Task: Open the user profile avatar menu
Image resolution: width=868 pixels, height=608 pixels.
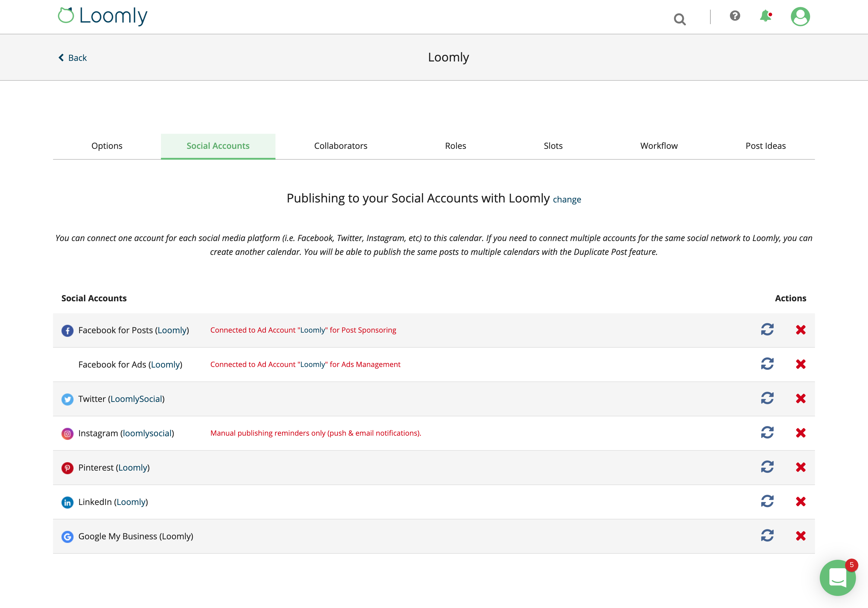Action: click(800, 17)
